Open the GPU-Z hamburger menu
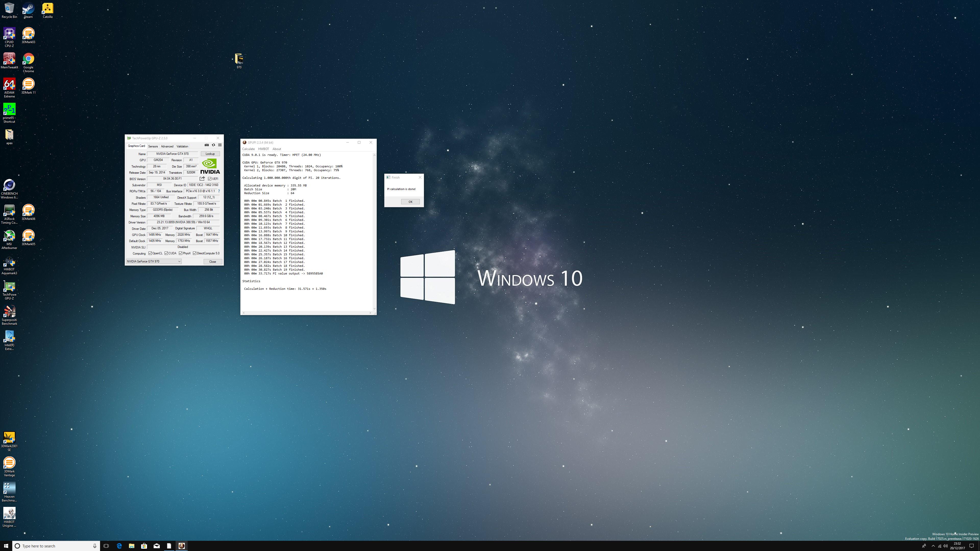Screen dimensions: 980x551 [220, 145]
